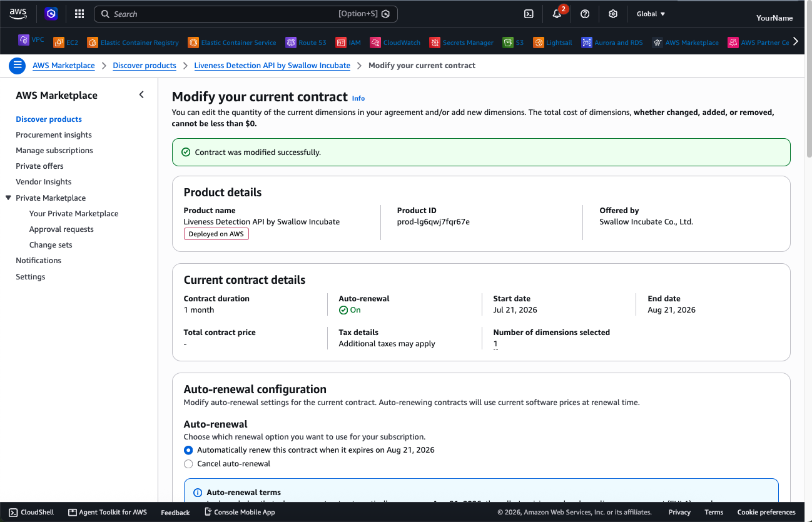The image size is (812, 522).
Task: Open the Info link beside page title
Action: tap(358, 98)
